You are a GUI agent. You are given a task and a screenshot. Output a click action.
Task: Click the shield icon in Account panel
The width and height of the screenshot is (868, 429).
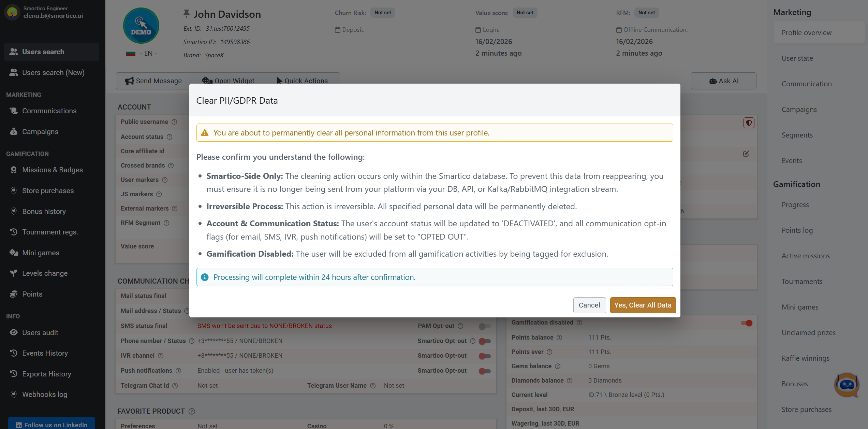point(749,123)
